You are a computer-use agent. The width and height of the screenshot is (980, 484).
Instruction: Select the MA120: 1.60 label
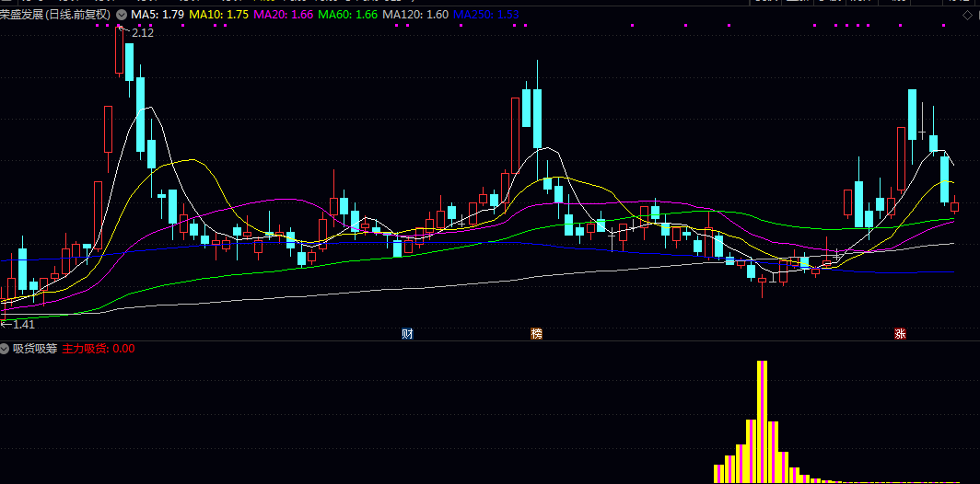point(415,15)
